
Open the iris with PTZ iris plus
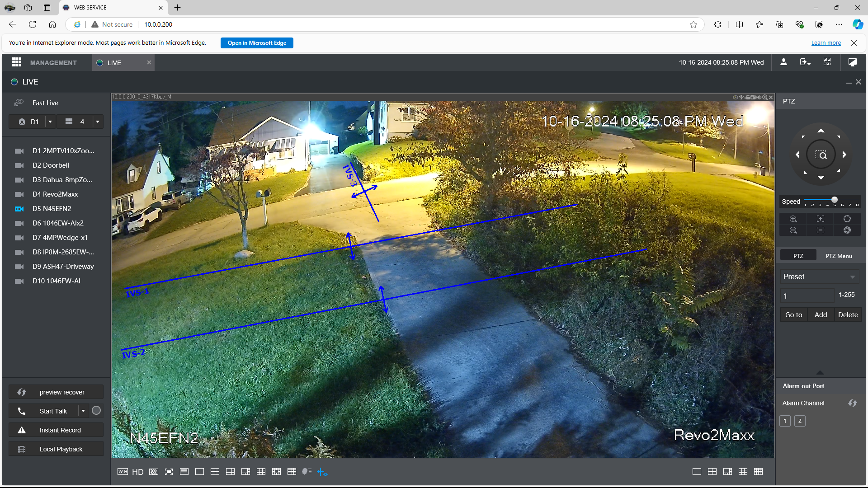coord(847,219)
